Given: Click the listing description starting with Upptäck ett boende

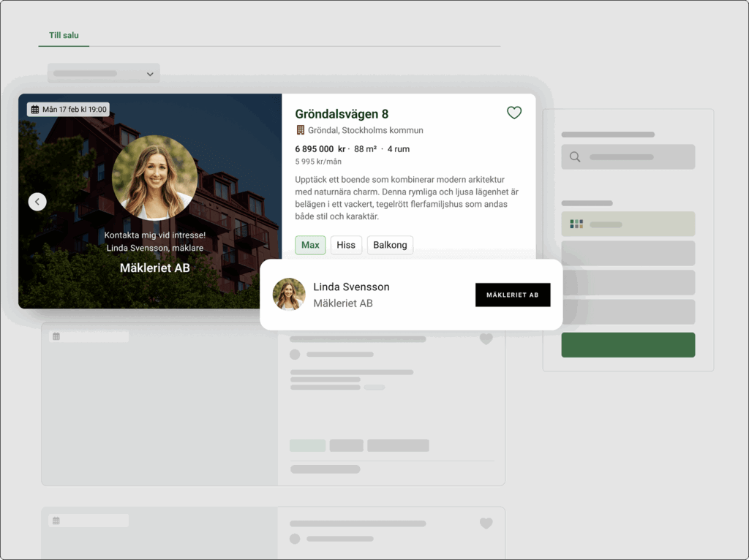Looking at the screenshot, I should [x=407, y=197].
